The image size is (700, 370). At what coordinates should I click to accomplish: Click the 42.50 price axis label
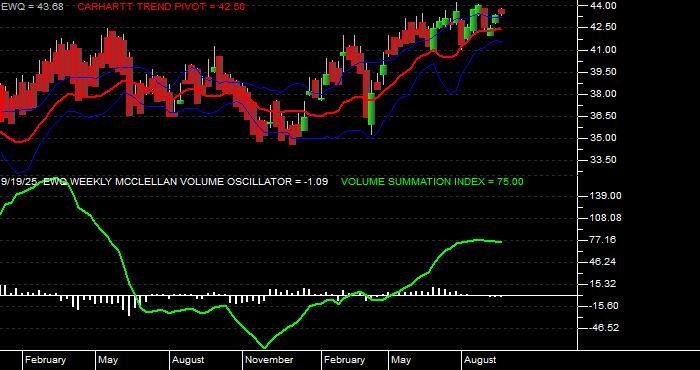603,27
